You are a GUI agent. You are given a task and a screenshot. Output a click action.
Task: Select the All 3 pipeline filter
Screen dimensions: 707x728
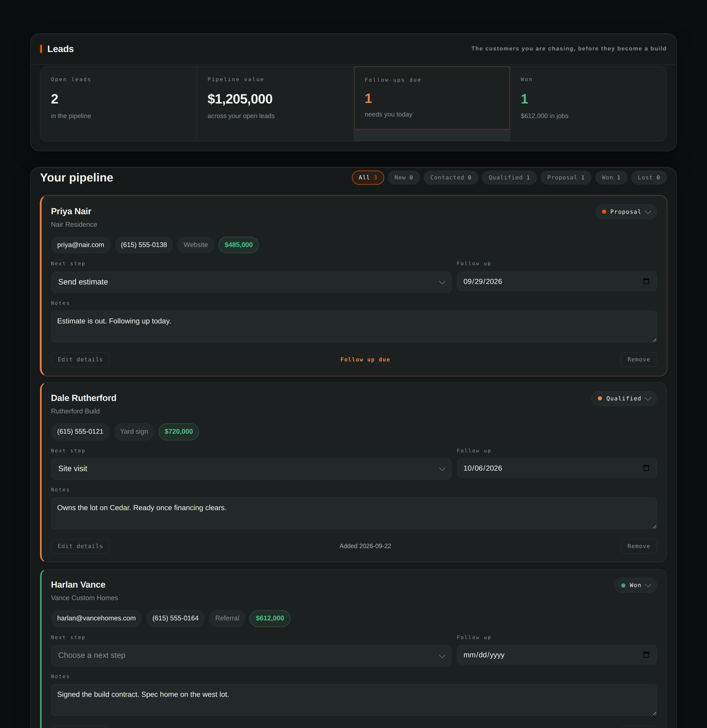tap(368, 178)
